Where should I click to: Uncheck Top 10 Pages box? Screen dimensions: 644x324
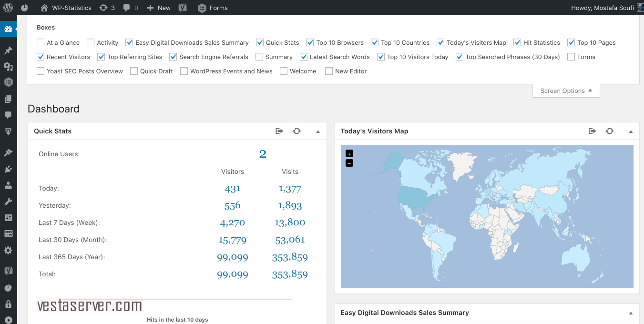pos(571,42)
